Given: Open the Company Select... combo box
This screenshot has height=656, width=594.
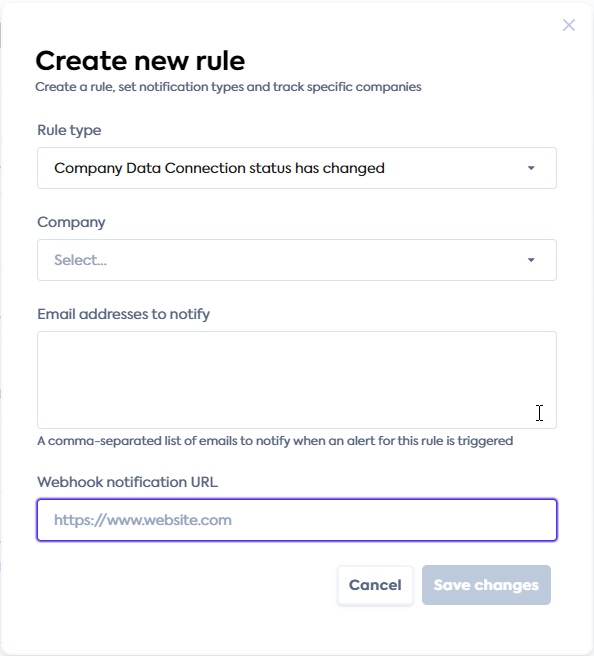Looking at the screenshot, I should (297, 260).
